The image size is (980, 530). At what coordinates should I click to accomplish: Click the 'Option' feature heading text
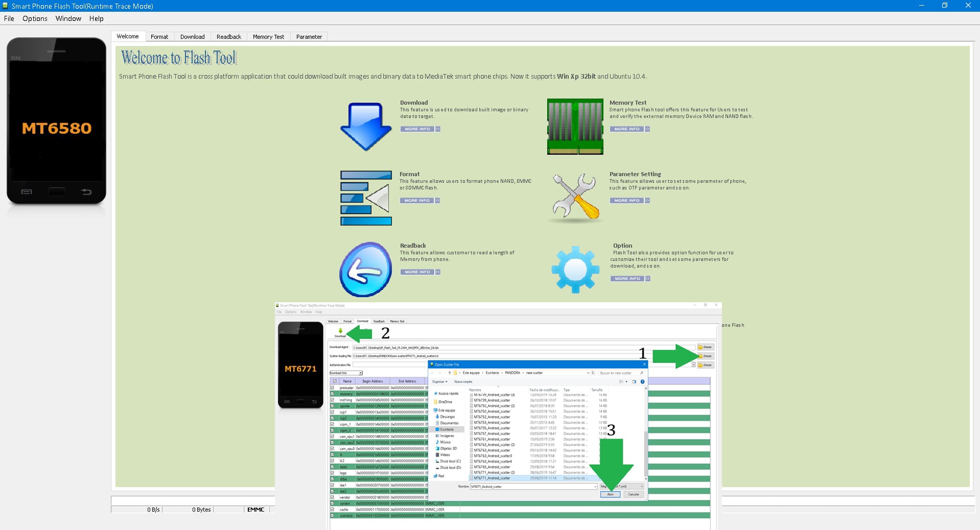(x=622, y=246)
